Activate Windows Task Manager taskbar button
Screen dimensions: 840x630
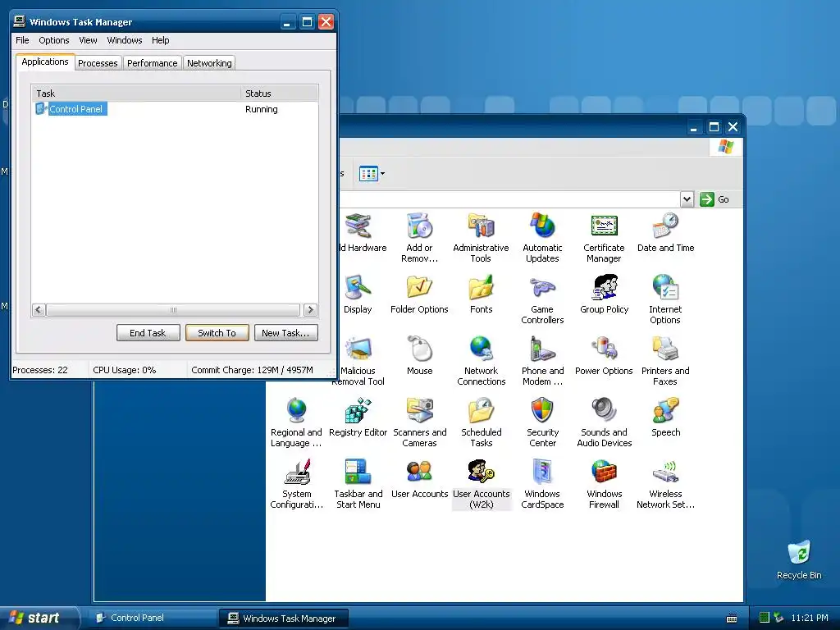pos(283,619)
